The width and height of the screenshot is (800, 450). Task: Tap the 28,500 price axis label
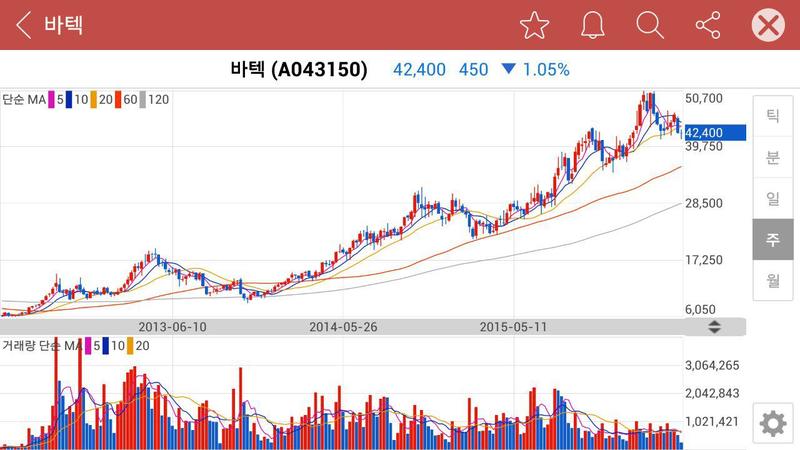pyautogui.click(x=704, y=204)
